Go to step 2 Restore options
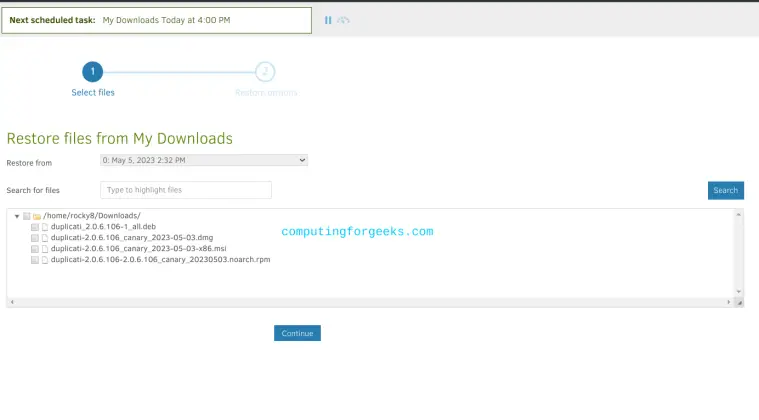This screenshot has width=759, height=420. [265, 72]
